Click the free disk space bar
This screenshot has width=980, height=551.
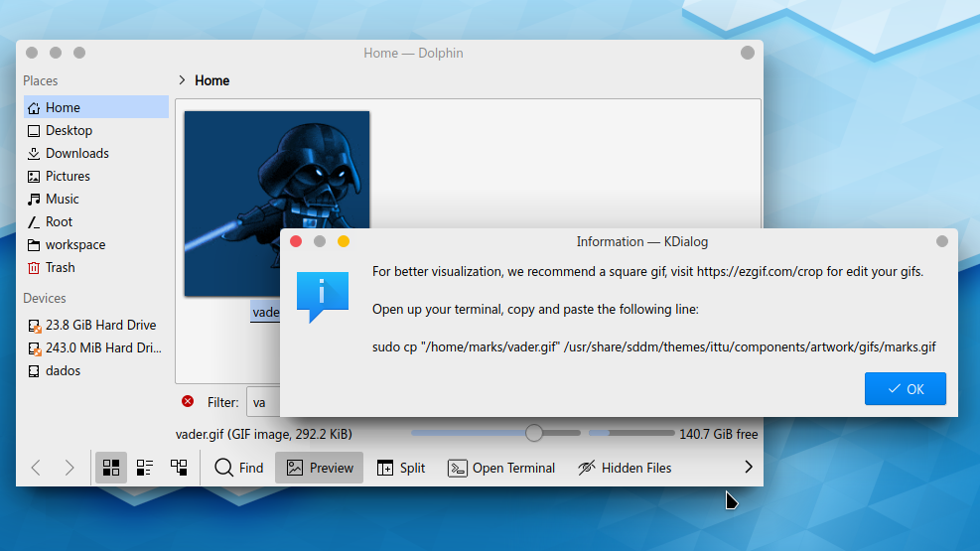click(631, 432)
